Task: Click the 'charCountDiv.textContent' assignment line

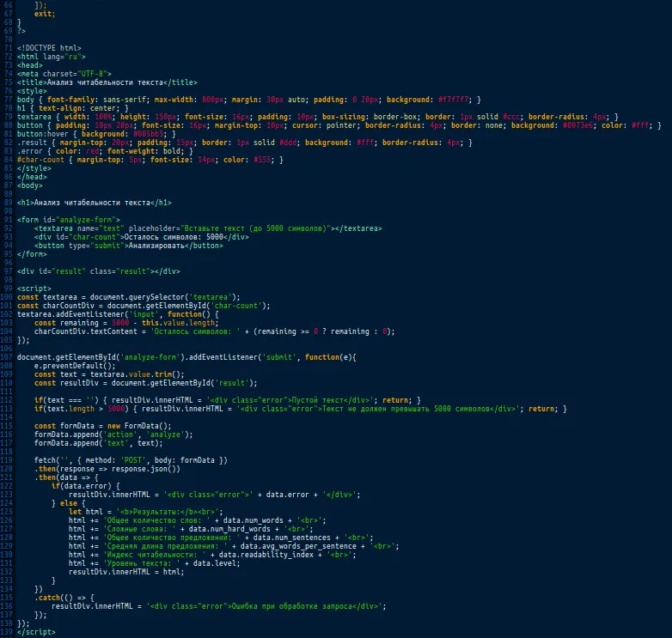Action: click(214, 331)
